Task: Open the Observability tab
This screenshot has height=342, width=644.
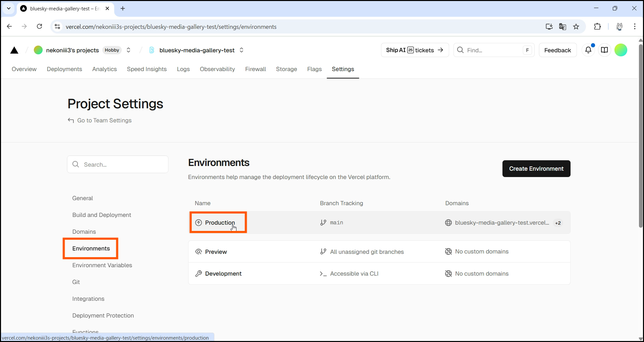Action: point(217,69)
